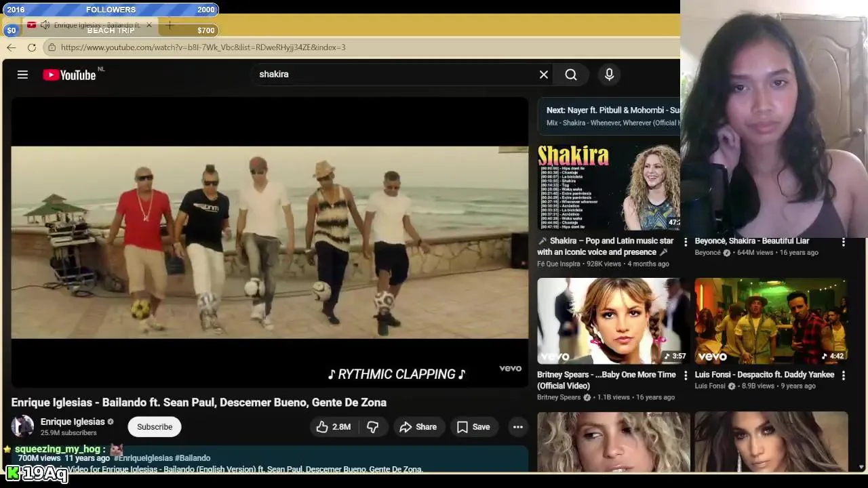Save the video to a playlist
The height and width of the screenshot is (488, 868).
click(x=473, y=427)
